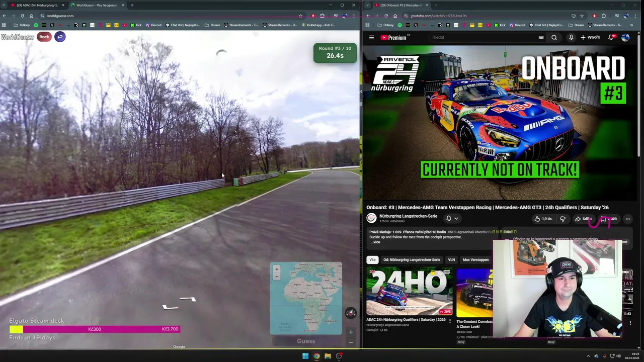Open options menu for ADAC 24h Qualifiers video
The height and width of the screenshot is (362, 644).
point(450,320)
